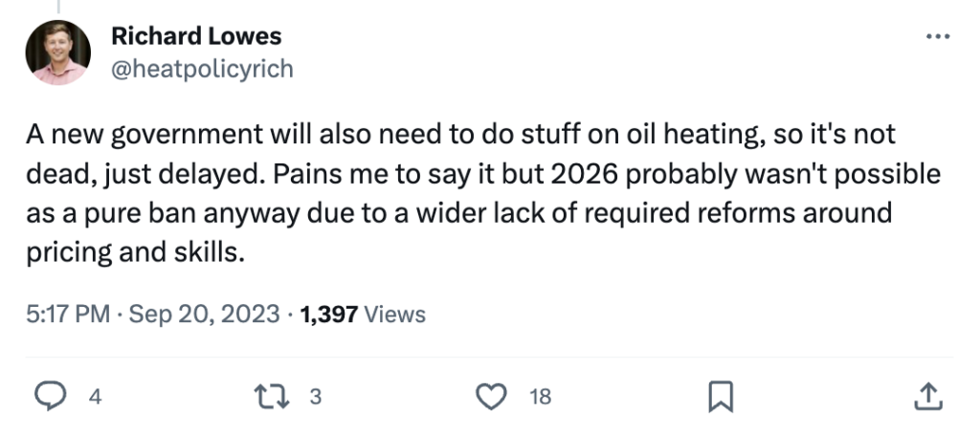The image size is (980, 434).
Task: Like the tweet with the heart icon
Action: pyautogui.click(x=492, y=396)
